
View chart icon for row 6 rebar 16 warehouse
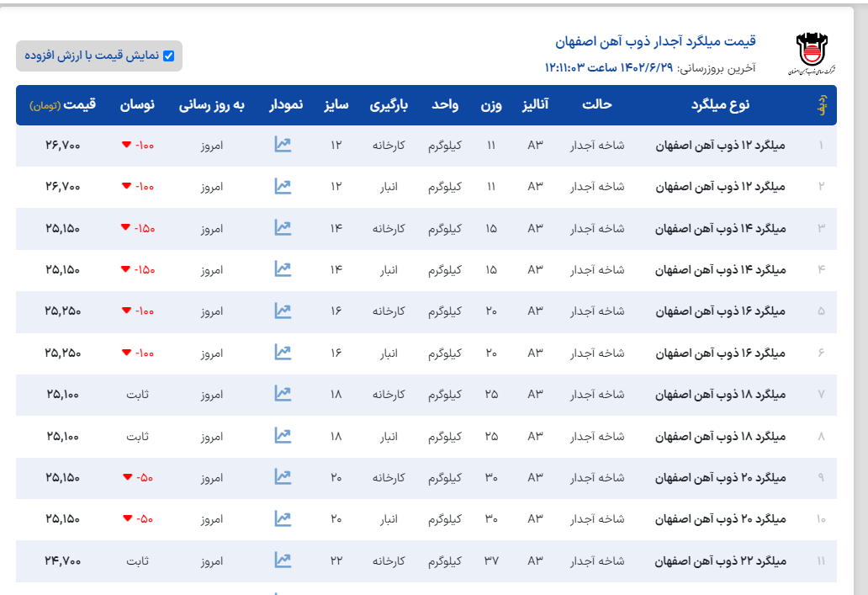tap(283, 352)
